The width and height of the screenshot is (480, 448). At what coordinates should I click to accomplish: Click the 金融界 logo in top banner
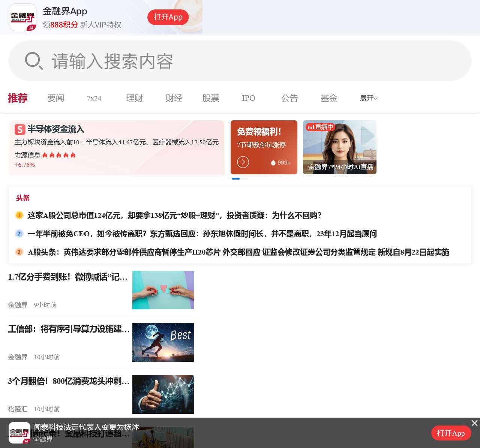pyautogui.click(x=22, y=17)
